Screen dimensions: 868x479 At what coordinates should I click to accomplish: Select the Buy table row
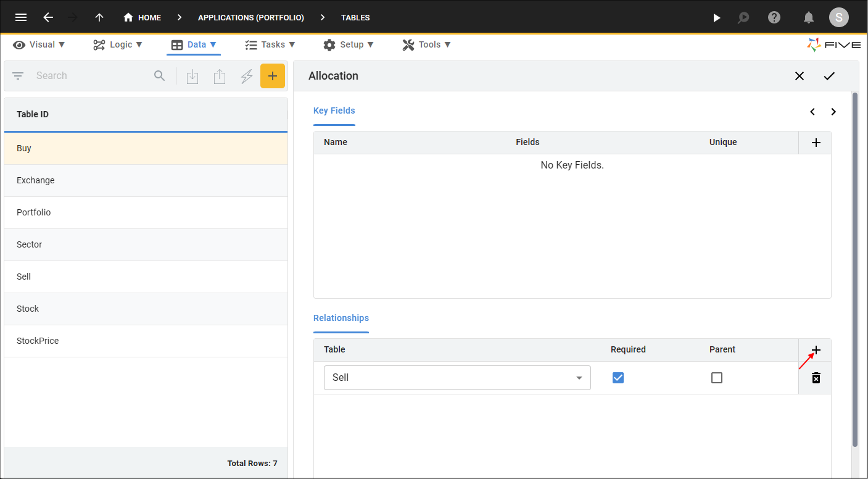146,148
